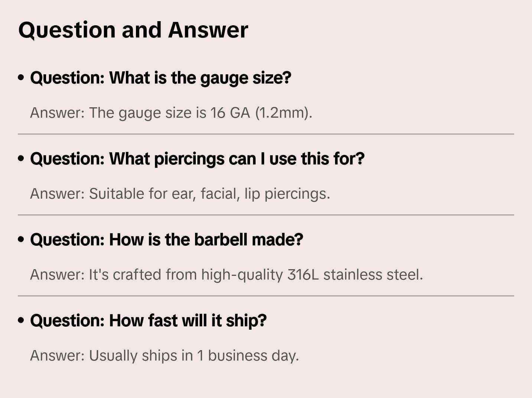Click the 316L stainless steel answer
This screenshot has height=398, width=532.
pos(226,275)
